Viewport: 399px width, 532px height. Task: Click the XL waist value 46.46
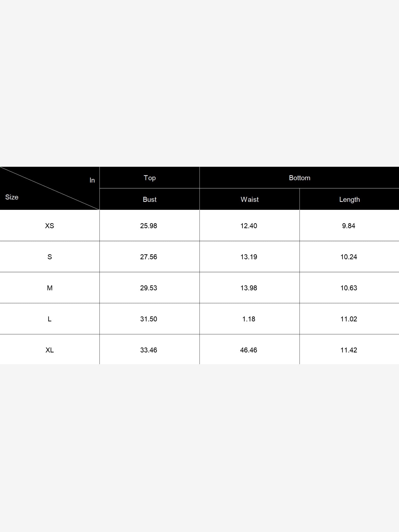pos(249,350)
